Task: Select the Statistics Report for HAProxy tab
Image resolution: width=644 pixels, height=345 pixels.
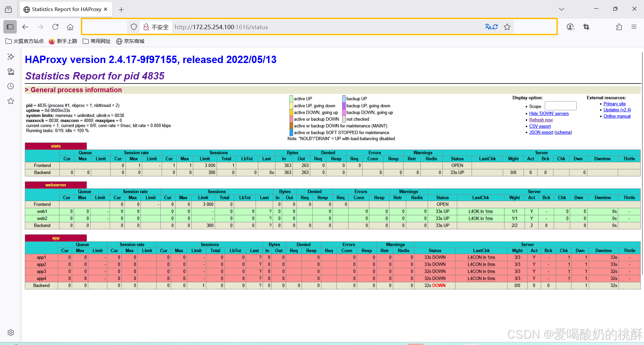Action: (x=66, y=9)
